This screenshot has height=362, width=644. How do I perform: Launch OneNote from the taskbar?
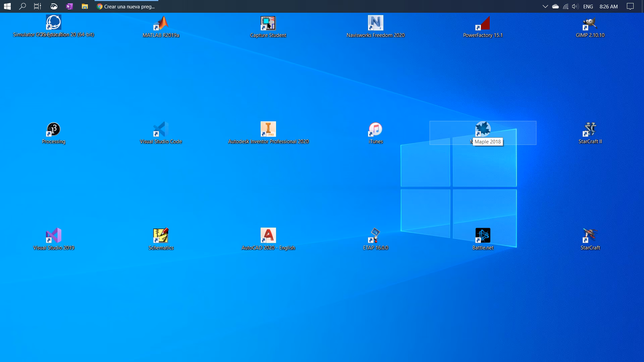point(69,6)
